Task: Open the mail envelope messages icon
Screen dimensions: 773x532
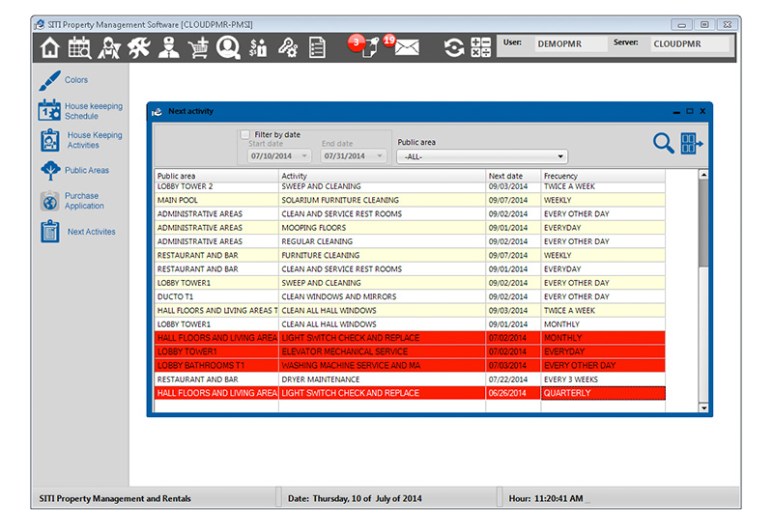Action: point(406,47)
